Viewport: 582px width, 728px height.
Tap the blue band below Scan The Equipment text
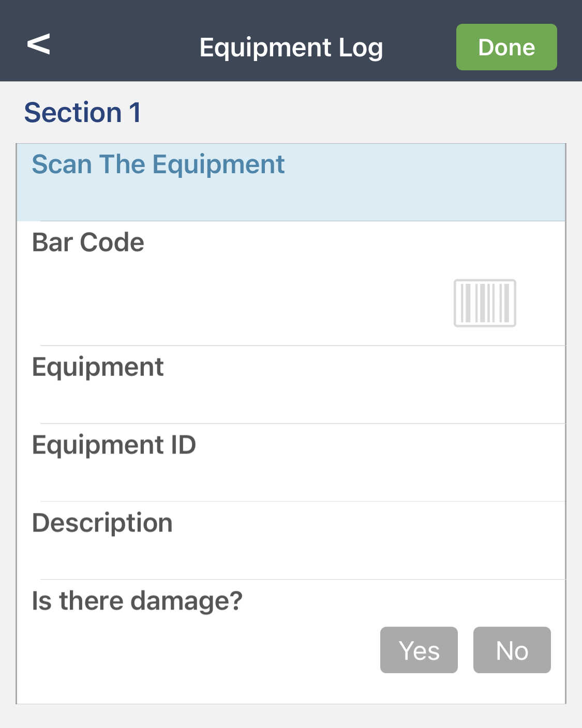pos(290,202)
